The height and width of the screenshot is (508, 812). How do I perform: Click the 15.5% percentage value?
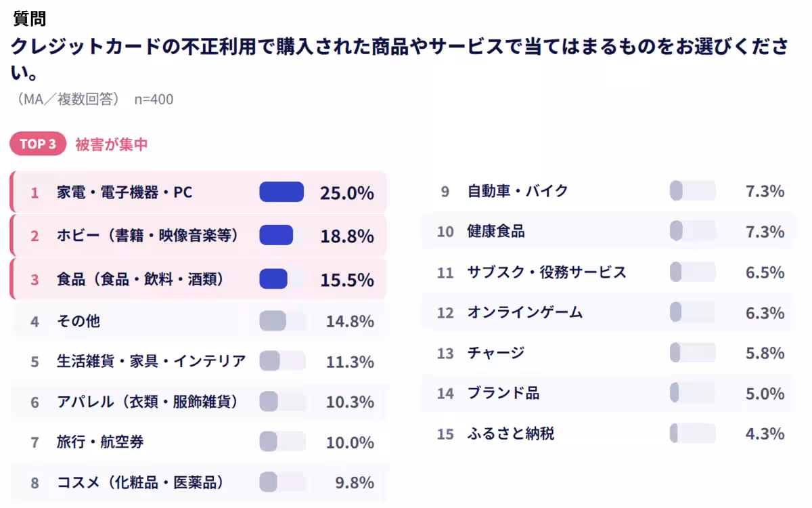click(x=347, y=280)
